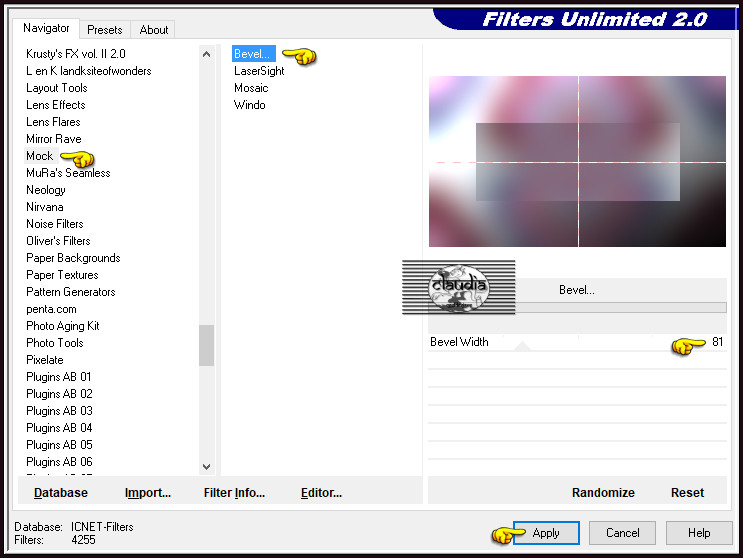The image size is (743, 558).
Task: Choose the Windo filter
Action: 250,105
